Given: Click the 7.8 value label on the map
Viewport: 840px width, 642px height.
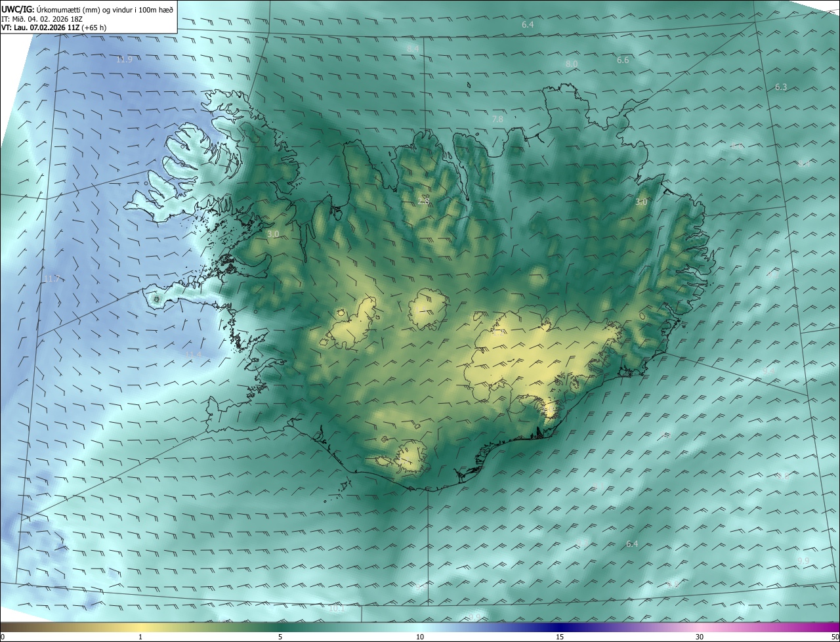Looking at the screenshot, I should click(497, 119).
